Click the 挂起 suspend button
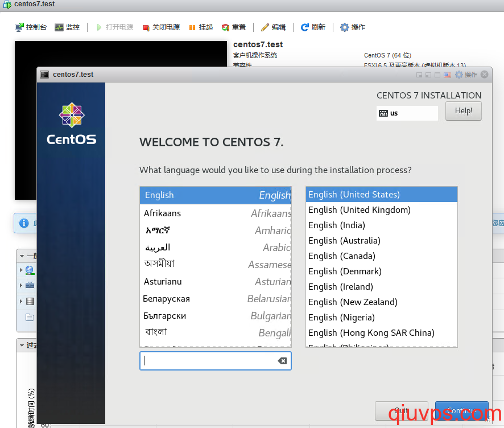The width and height of the screenshot is (504, 428). pos(201,27)
